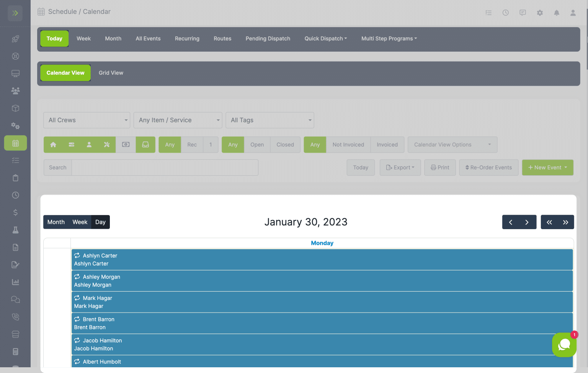Click the clock icon in the sidebar

(x=15, y=195)
